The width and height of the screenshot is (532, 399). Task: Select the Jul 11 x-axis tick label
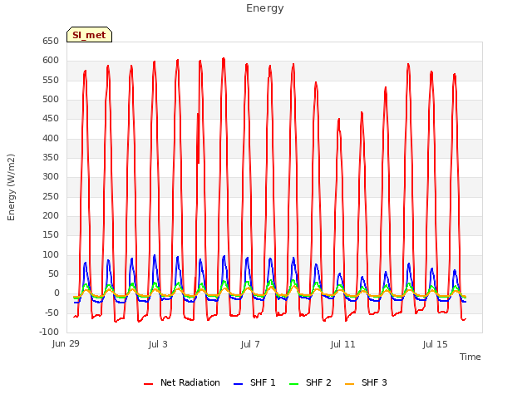[342, 344]
